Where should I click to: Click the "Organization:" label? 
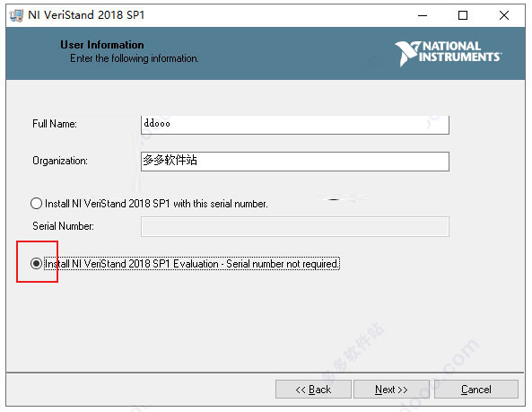click(x=60, y=161)
